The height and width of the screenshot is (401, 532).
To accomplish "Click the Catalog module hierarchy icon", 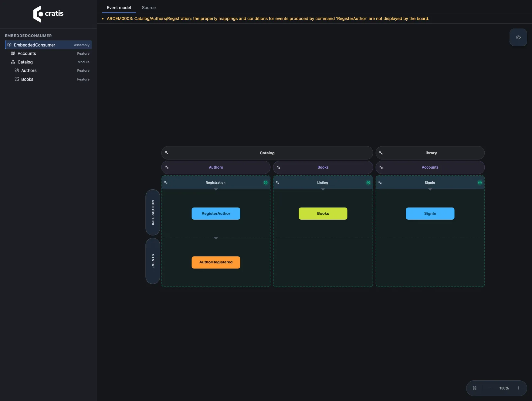I will click(x=13, y=62).
